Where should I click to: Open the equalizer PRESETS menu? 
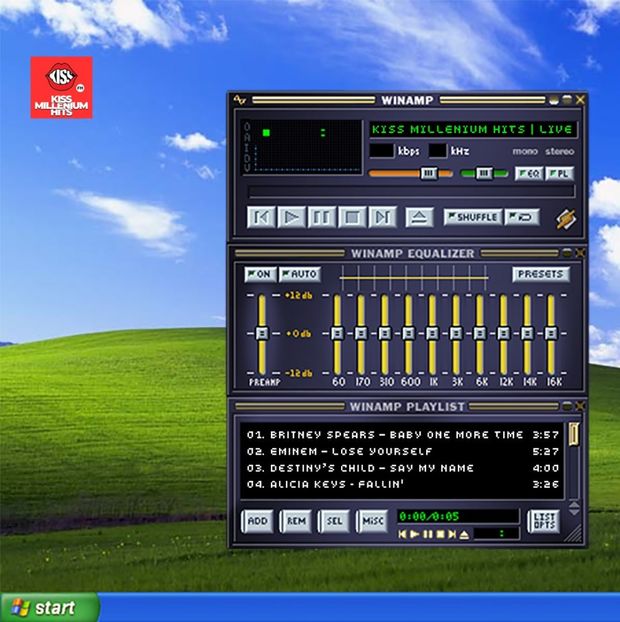click(541, 274)
